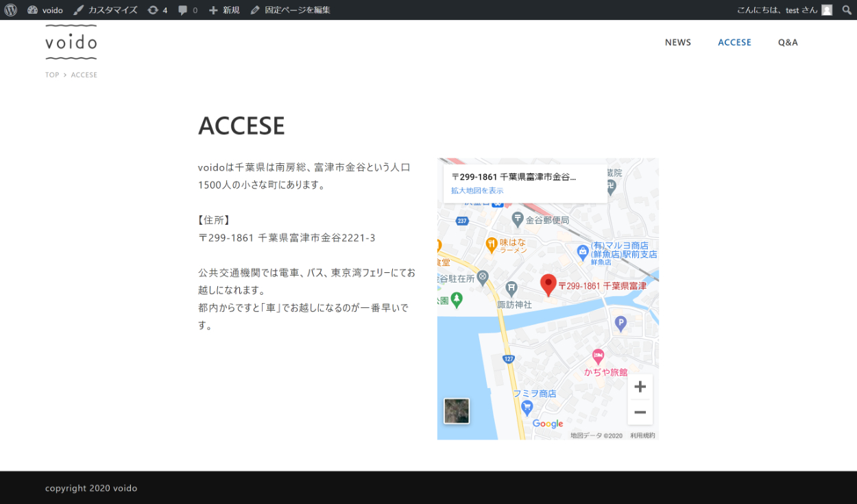Image resolution: width=857 pixels, height=504 pixels.
Task: Click the red map location pin
Action: (548, 284)
